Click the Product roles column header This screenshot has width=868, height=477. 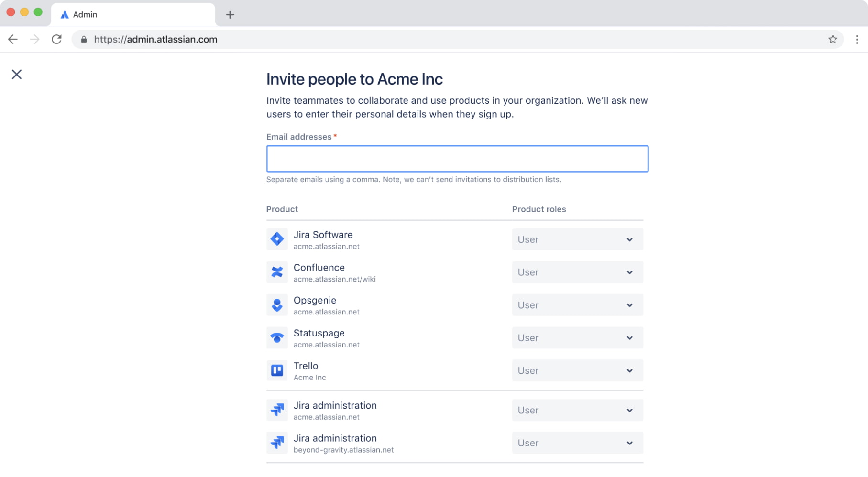(x=539, y=209)
